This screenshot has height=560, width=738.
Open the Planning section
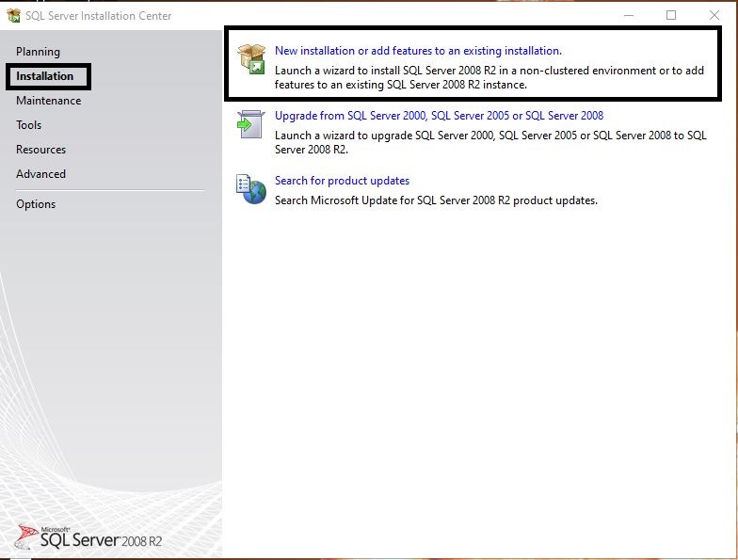point(38,52)
